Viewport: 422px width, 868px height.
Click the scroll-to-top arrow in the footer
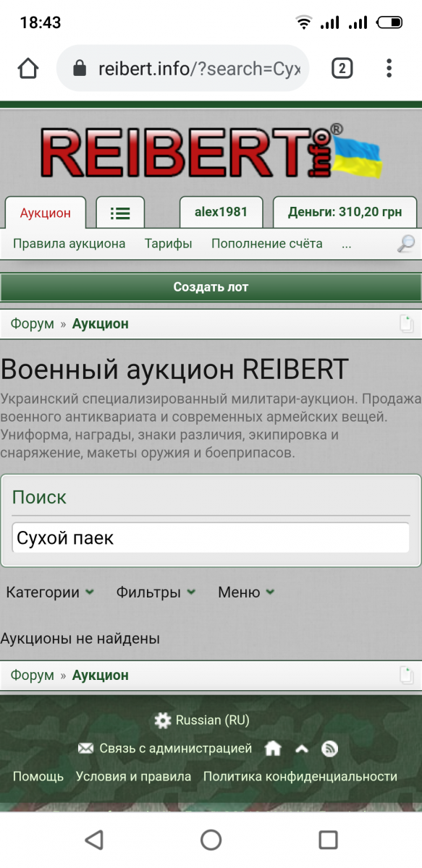tap(302, 749)
